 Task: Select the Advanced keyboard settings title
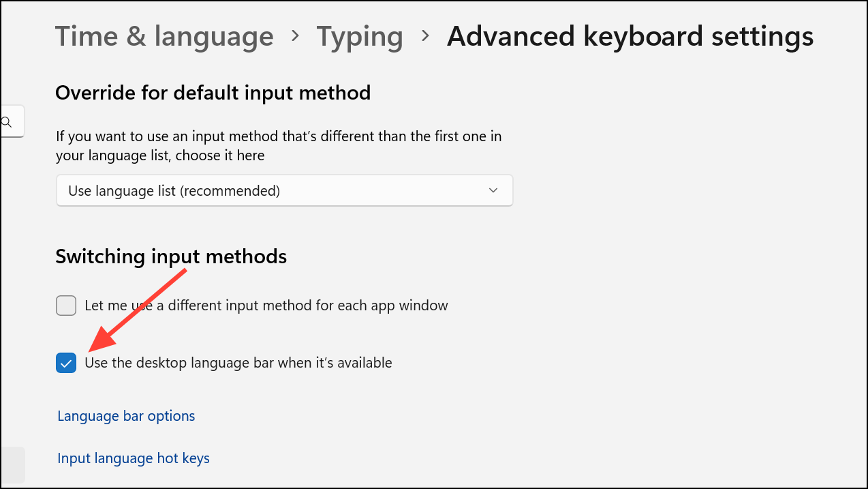point(630,37)
